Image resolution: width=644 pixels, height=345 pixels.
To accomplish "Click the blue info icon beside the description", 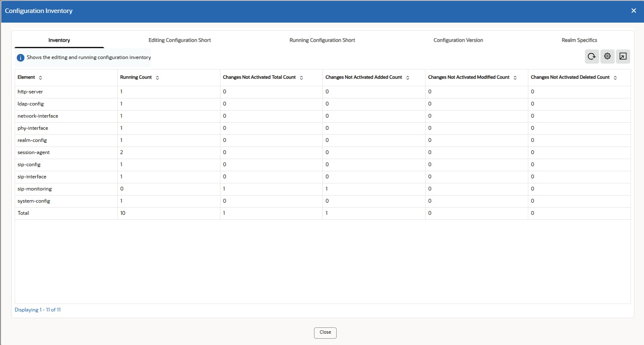I will (20, 57).
